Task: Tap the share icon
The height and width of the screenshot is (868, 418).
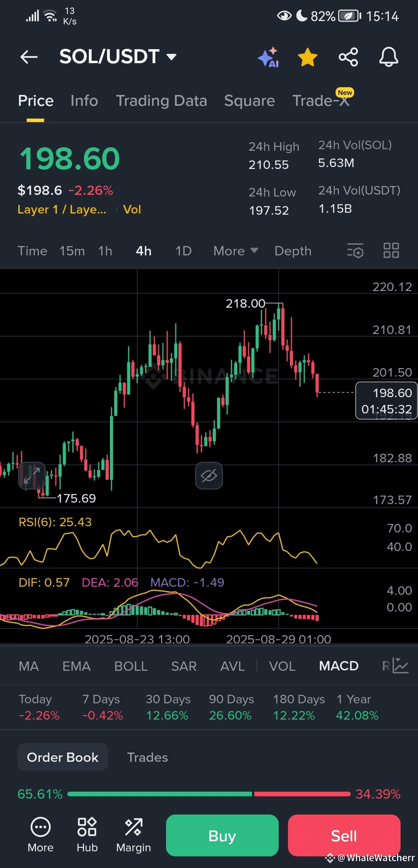Action: 348,57
